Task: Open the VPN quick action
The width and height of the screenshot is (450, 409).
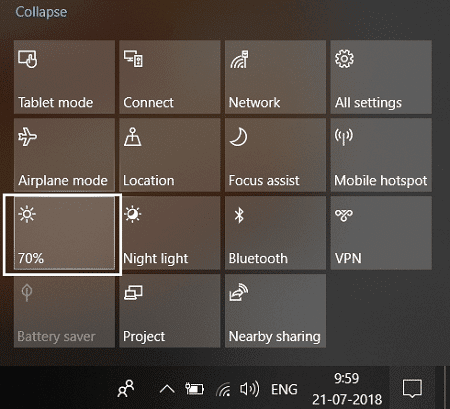Action: (x=381, y=233)
